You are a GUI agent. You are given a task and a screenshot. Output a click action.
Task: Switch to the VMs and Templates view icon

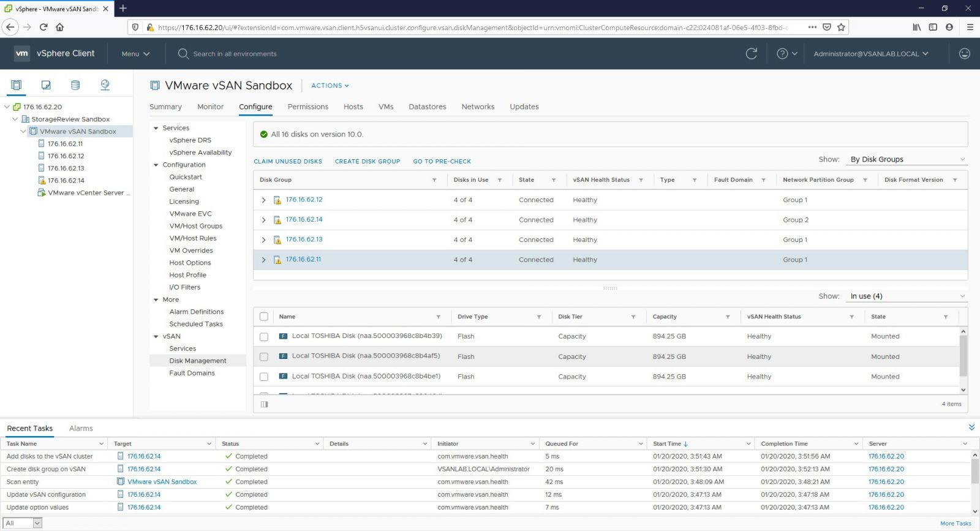coord(46,85)
